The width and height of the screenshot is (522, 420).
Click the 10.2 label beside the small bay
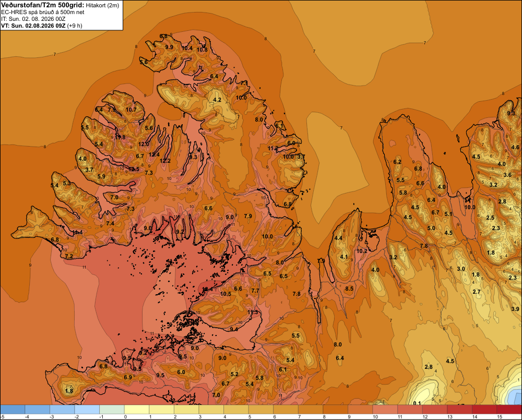pyautogui.click(x=362, y=251)
